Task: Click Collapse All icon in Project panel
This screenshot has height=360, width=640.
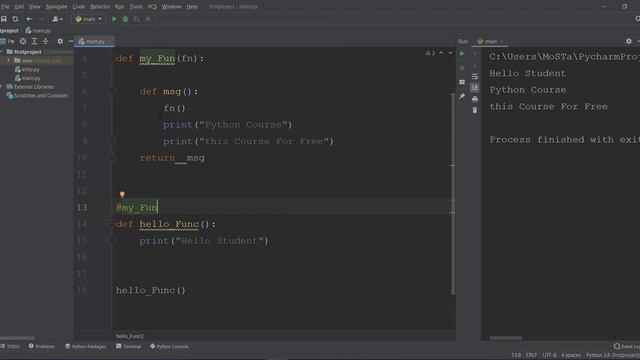Action: coord(45,41)
